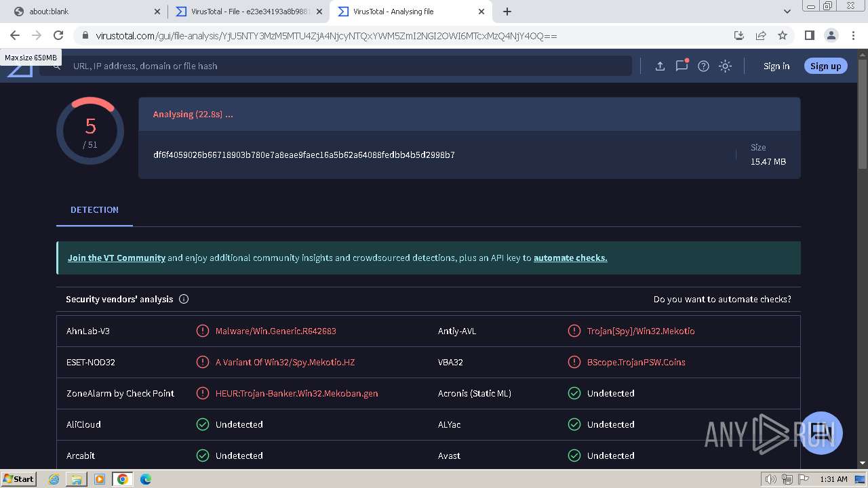Image resolution: width=868 pixels, height=488 pixels.
Task: Click the info icon beside Security vendors' analysis
Action: (184, 299)
